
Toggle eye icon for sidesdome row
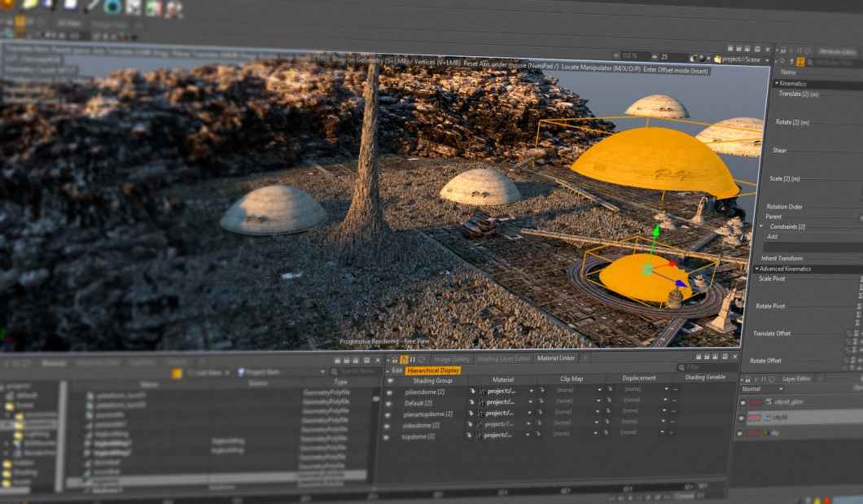click(x=390, y=424)
